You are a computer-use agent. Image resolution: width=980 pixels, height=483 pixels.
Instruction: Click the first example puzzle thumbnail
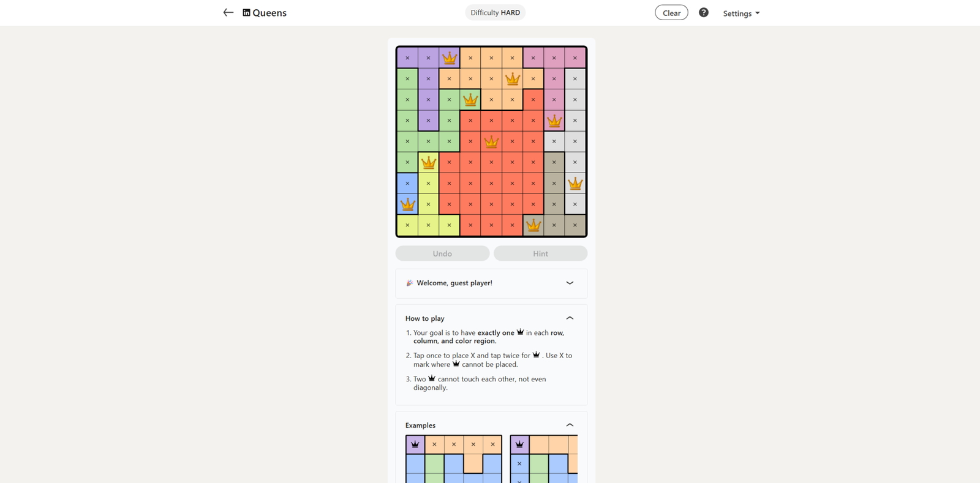point(453,459)
